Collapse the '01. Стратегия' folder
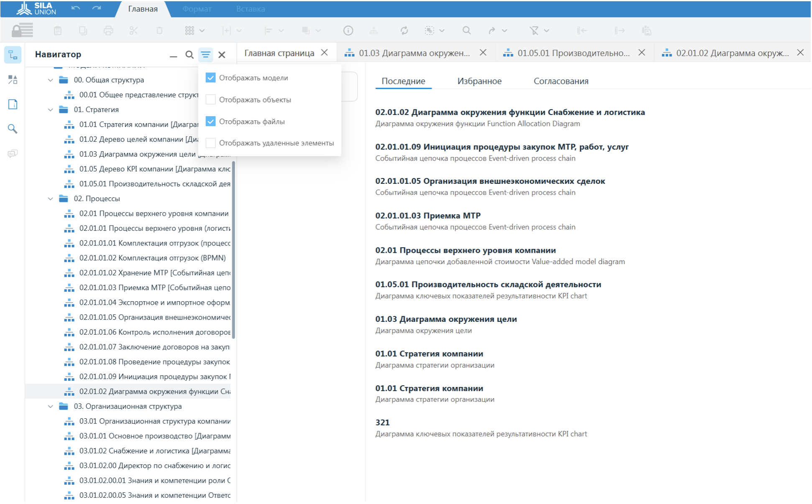 click(51, 109)
